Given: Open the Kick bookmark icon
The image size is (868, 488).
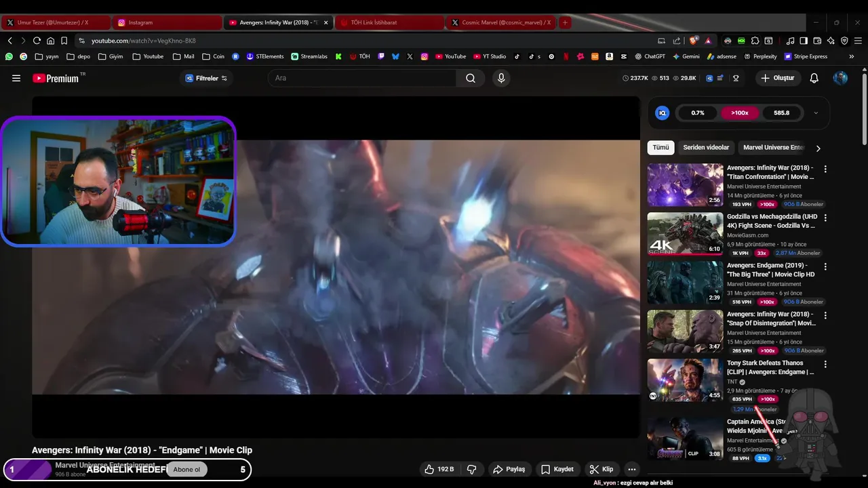Looking at the screenshot, I should [x=338, y=57].
